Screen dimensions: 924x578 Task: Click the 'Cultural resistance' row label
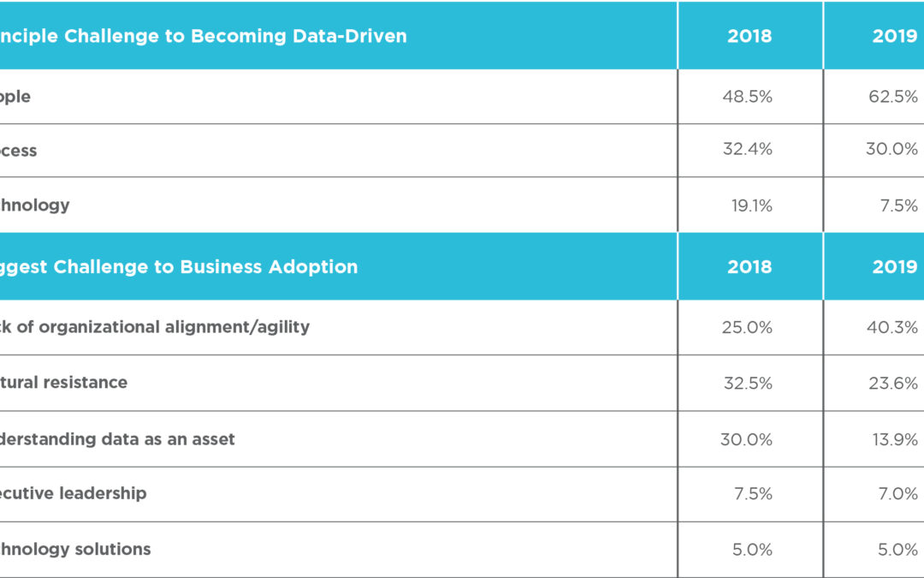(x=64, y=382)
